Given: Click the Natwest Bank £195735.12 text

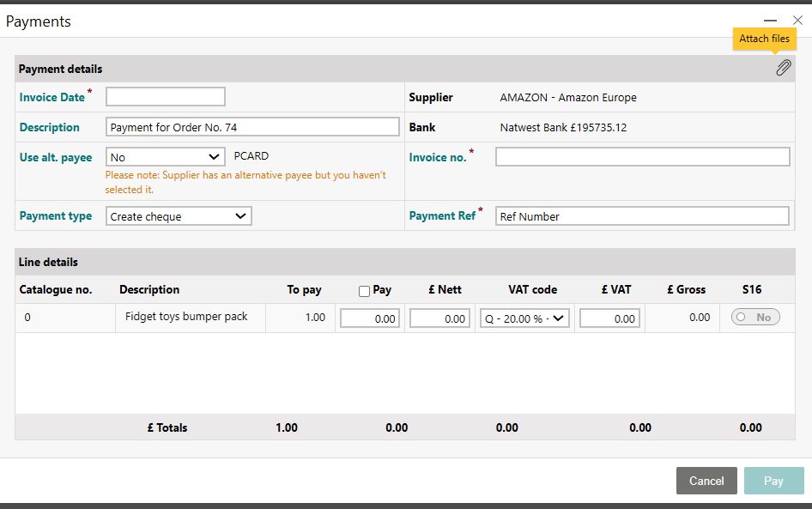Looking at the screenshot, I should point(563,127).
